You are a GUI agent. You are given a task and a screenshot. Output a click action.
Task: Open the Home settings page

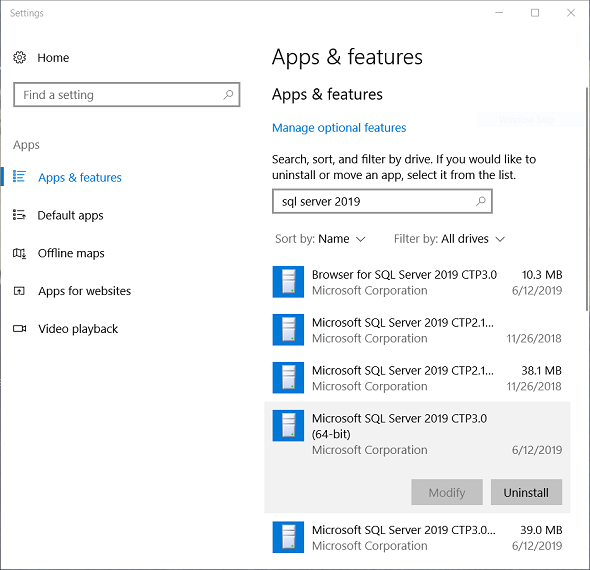(x=53, y=58)
